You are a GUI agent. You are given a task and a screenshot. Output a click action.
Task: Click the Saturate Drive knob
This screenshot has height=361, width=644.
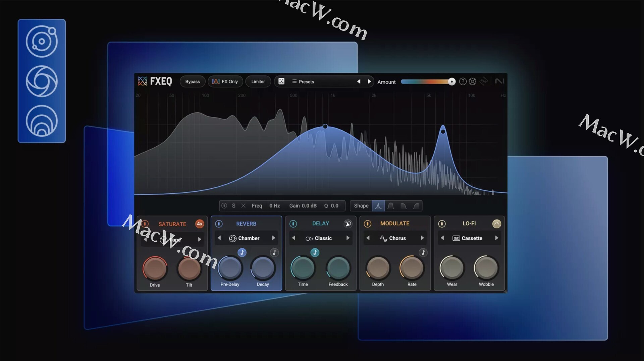[155, 268]
